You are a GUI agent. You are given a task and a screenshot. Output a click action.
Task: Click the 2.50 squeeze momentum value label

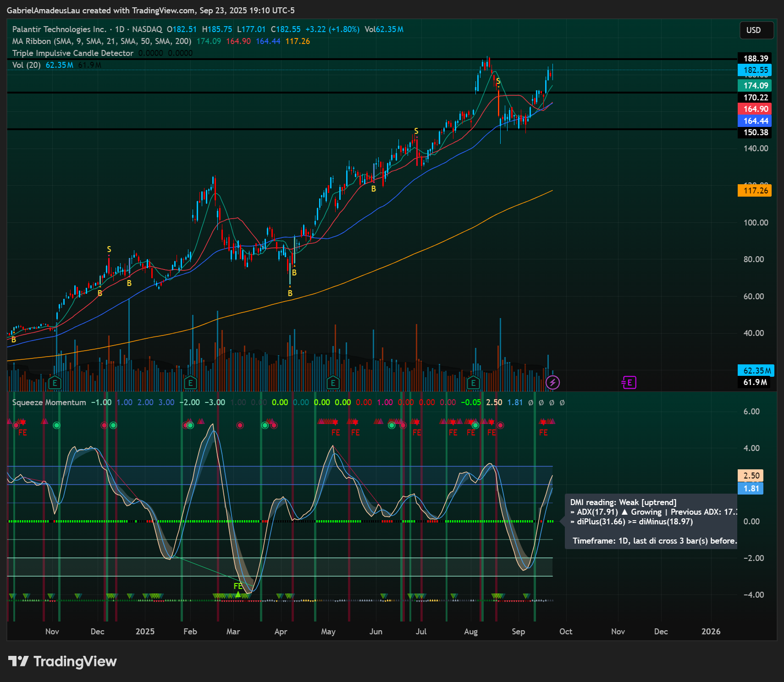coord(751,476)
